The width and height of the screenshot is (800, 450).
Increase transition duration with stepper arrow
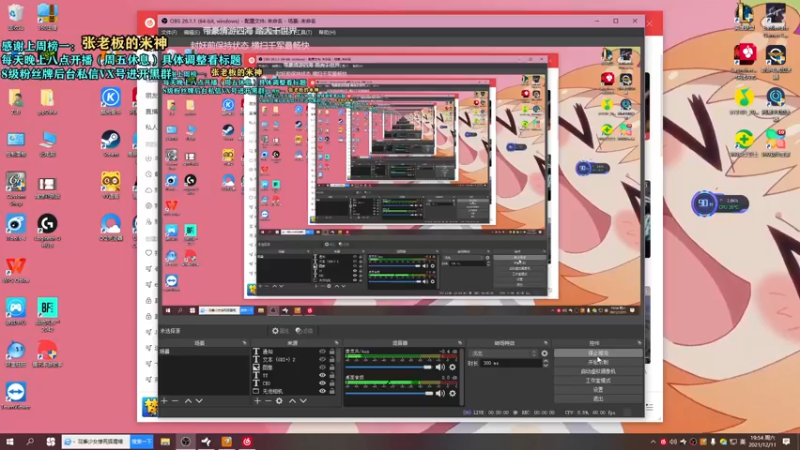(545, 361)
